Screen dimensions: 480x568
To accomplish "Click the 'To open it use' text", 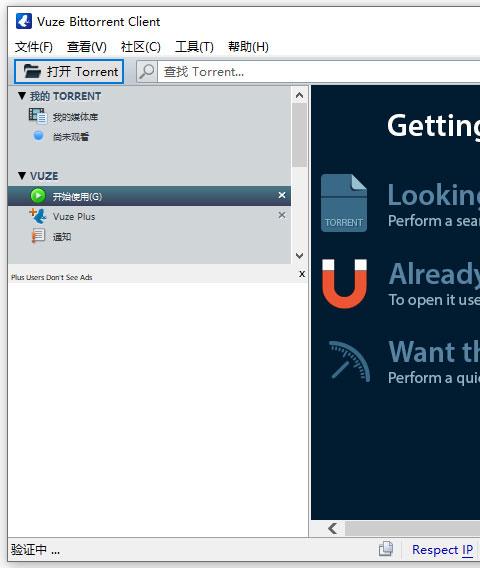I will 434,300.
